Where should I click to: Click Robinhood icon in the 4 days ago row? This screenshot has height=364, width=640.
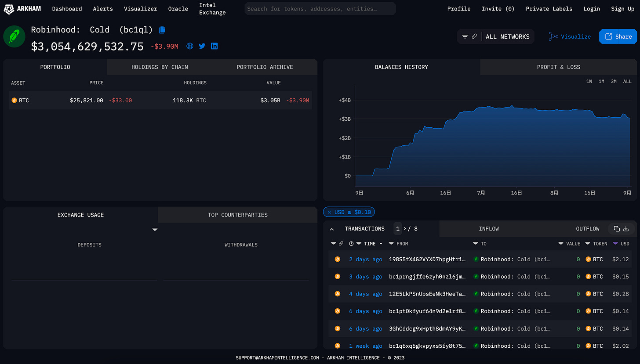point(476,294)
